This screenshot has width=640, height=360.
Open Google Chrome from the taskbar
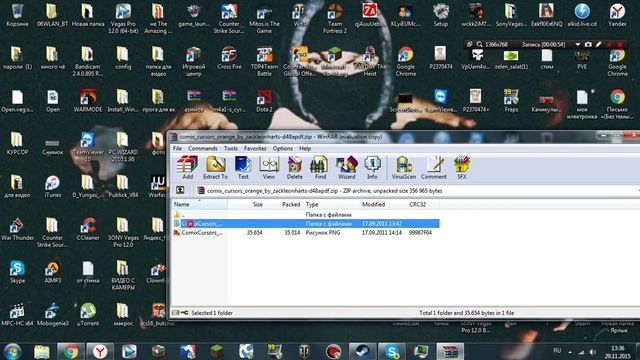[x=71, y=351]
